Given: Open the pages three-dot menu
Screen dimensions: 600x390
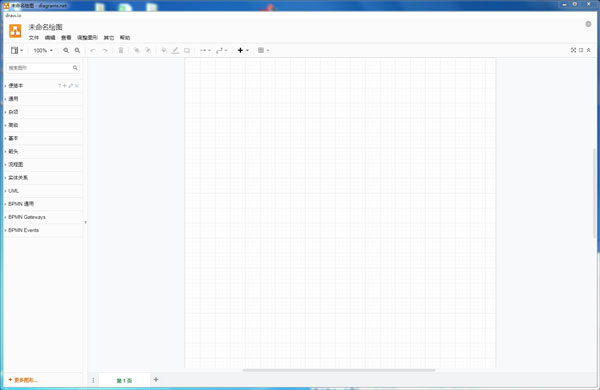Looking at the screenshot, I should point(93,380).
